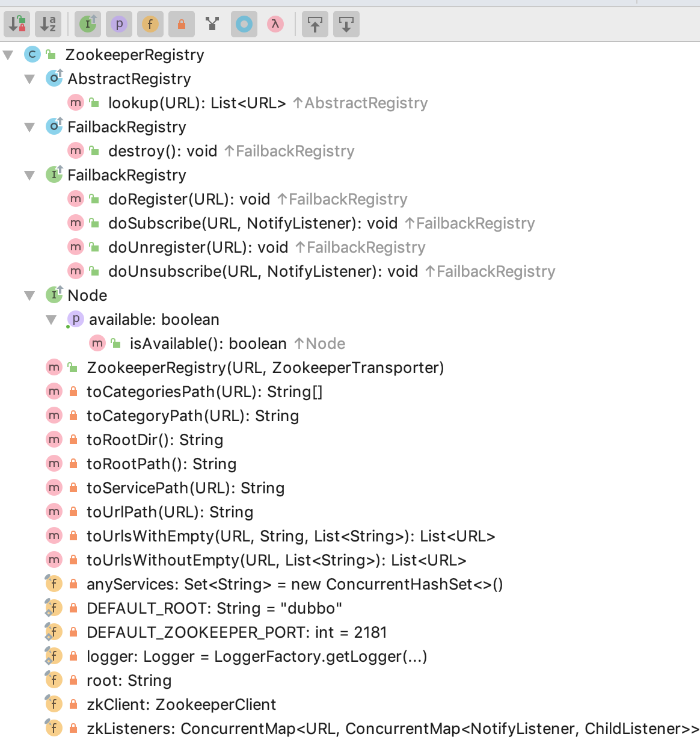700x740 pixels.
Task: Select doSubscribe(URL, NotifyListener) method
Action: [253, 223]
